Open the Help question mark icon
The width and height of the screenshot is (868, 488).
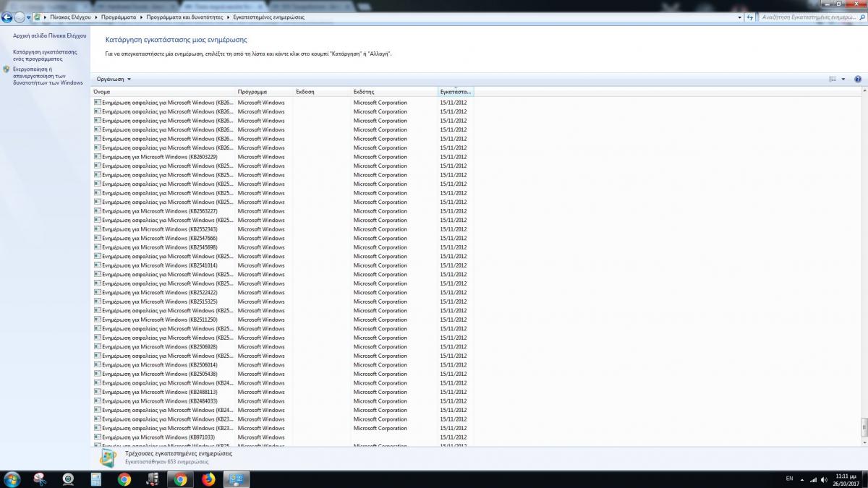(x=858, y=79)
